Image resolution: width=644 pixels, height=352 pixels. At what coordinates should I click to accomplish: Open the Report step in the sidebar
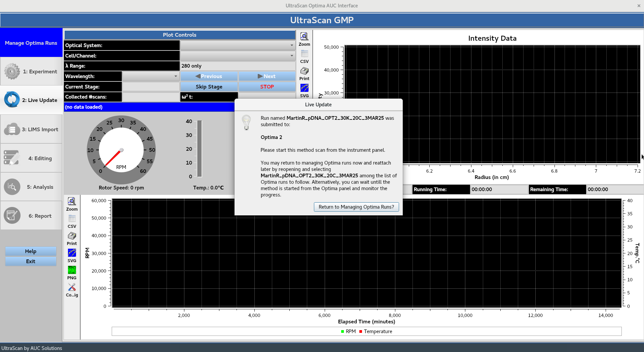31,215
